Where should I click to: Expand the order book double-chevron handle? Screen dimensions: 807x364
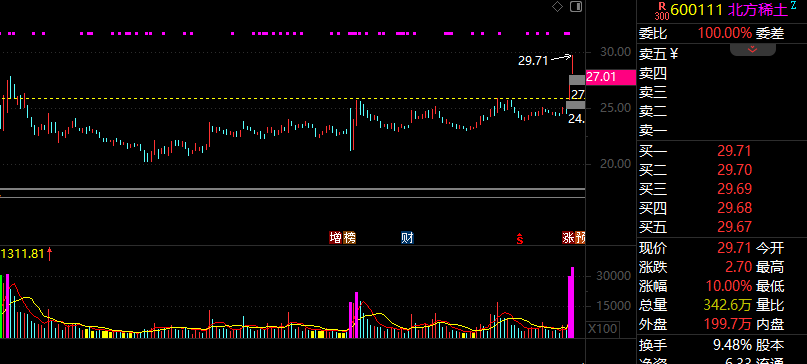pos(752,49)
